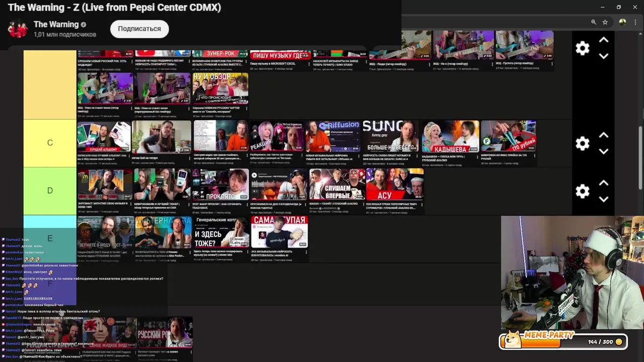644x362 pixels.
Task: Move tier D row up with arrow
Action: (x=604, y=183)
